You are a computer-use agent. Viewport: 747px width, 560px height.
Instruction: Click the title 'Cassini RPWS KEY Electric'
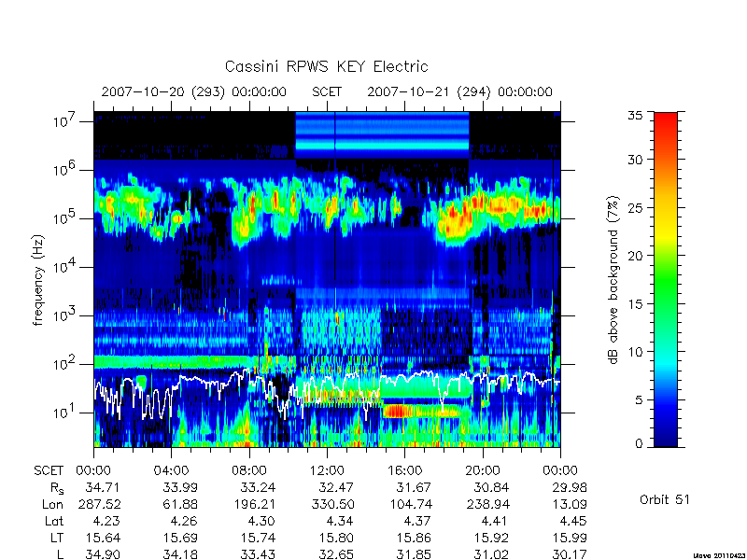coord(326,66)
